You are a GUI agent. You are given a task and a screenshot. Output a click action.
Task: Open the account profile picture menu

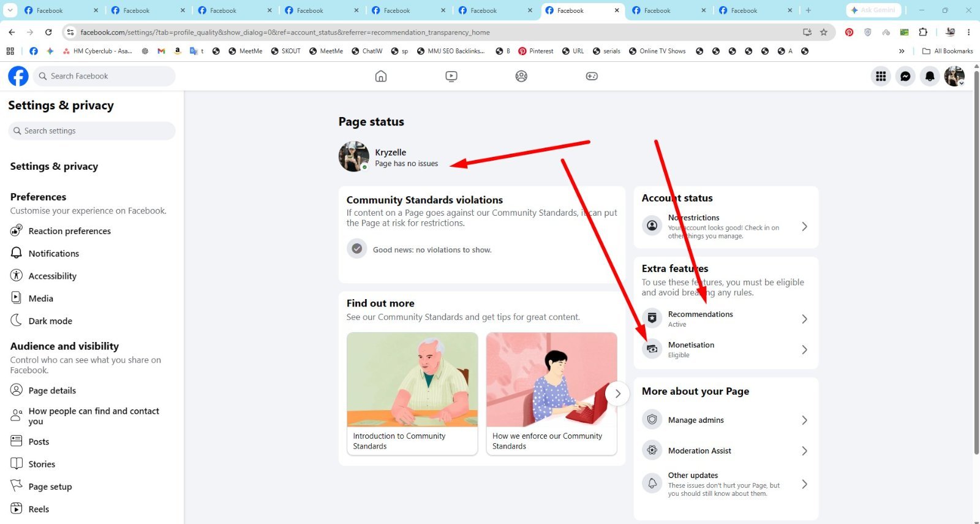pos(954,76)
